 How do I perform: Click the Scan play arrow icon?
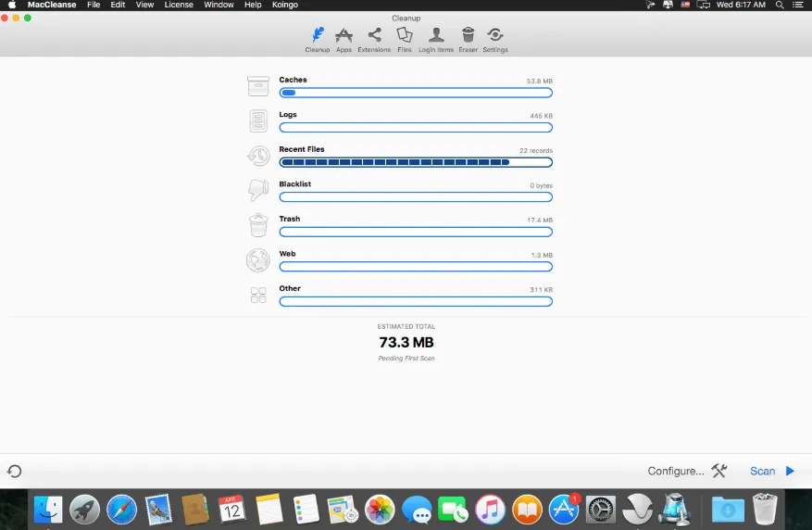click(x=790, y=471)
